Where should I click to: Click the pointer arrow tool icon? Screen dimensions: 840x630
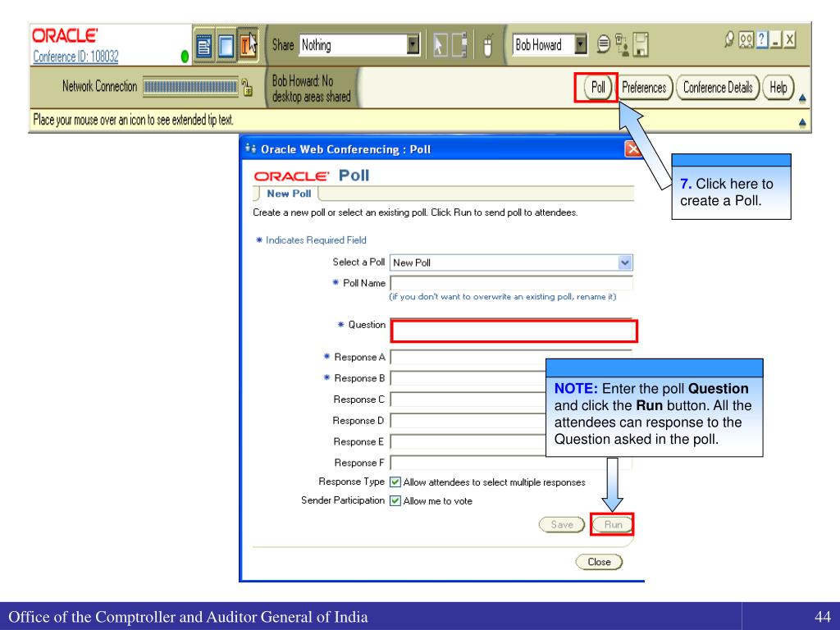tap(440, 46)
